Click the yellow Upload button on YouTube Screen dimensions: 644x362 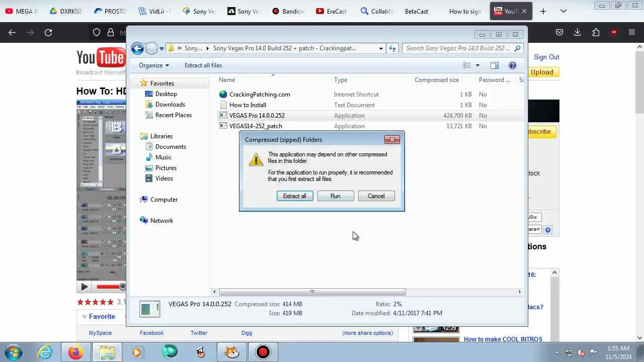pyautogui.click(x=542, y=72)
